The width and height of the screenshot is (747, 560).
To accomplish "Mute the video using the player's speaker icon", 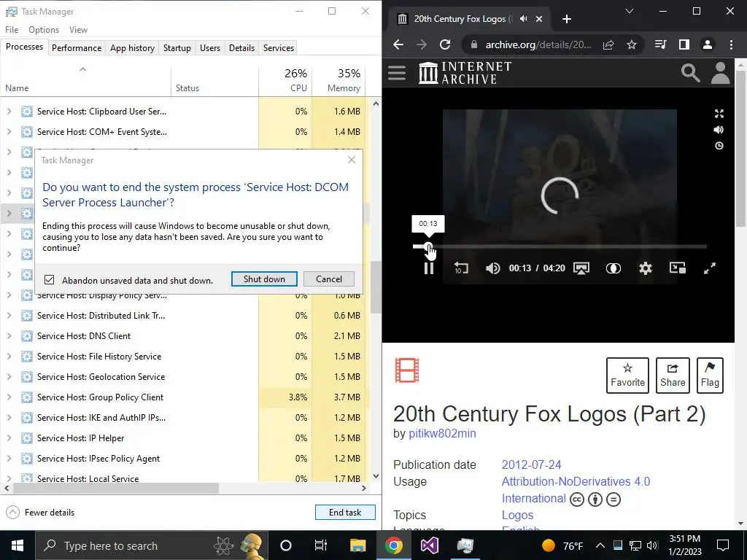I will tap(492, 268).
